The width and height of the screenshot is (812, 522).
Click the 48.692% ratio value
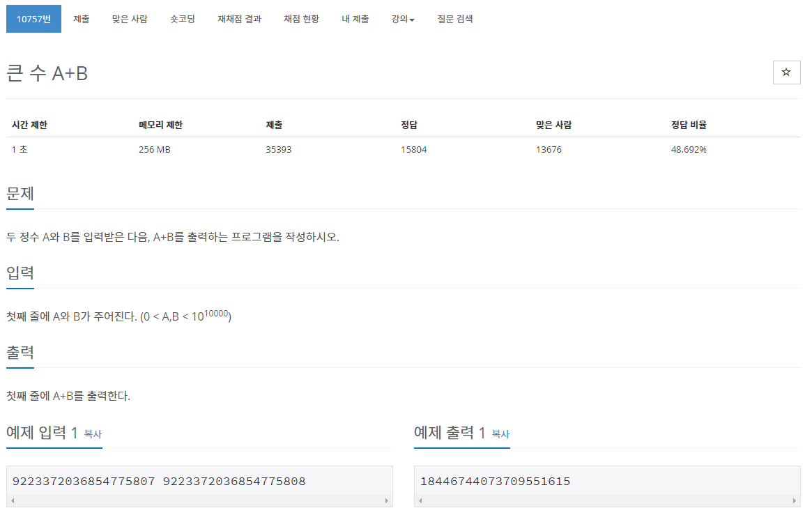689,150
